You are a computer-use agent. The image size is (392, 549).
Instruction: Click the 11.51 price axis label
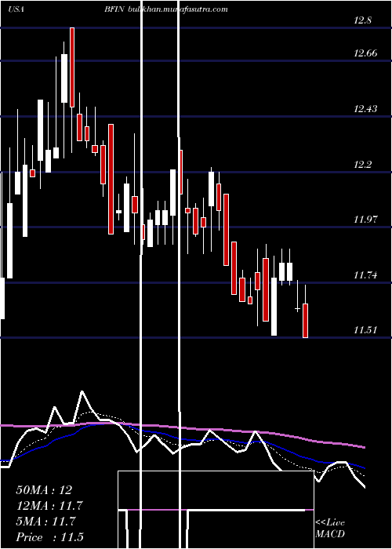(365, 330)
